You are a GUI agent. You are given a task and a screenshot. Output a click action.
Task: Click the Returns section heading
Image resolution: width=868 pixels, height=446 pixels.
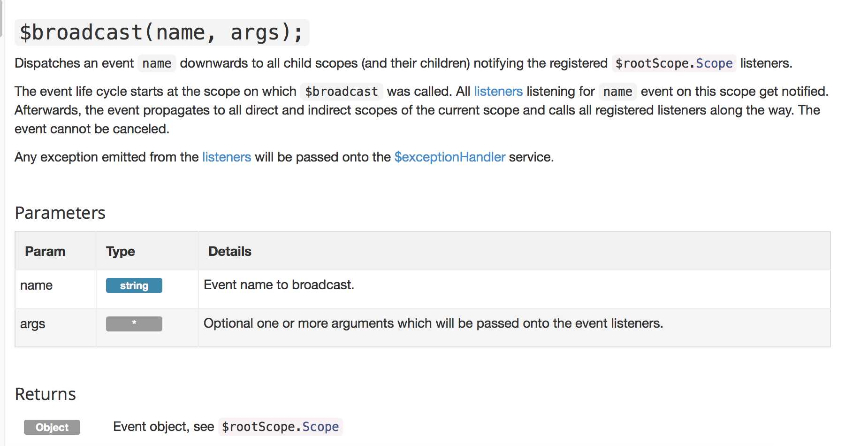pyautogui.click(x=46, y=394)
